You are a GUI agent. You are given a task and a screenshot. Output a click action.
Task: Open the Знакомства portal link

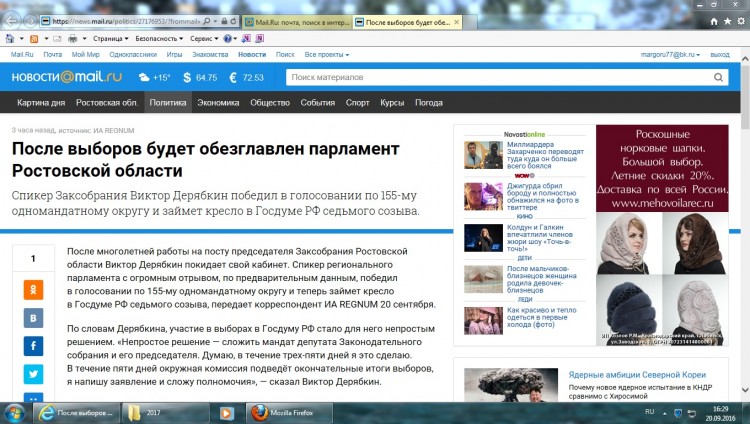click(x=210, y=55)
